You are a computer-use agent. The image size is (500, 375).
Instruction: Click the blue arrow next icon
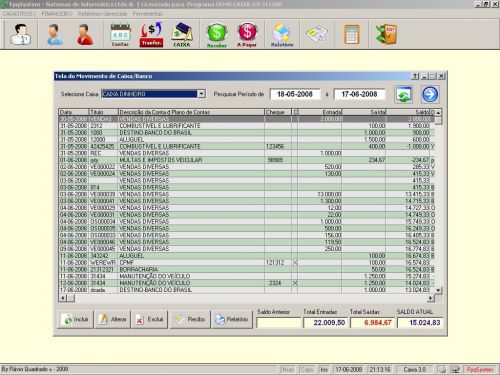[x=430, y=94]
